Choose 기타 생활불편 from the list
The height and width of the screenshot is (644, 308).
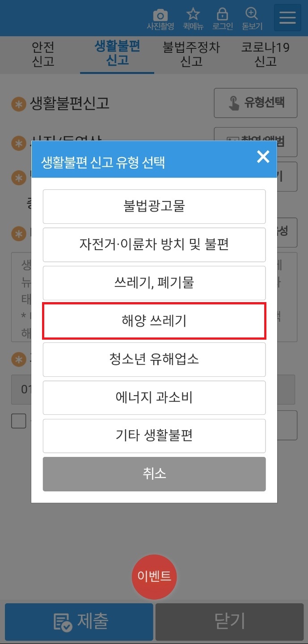click(154, 435)
